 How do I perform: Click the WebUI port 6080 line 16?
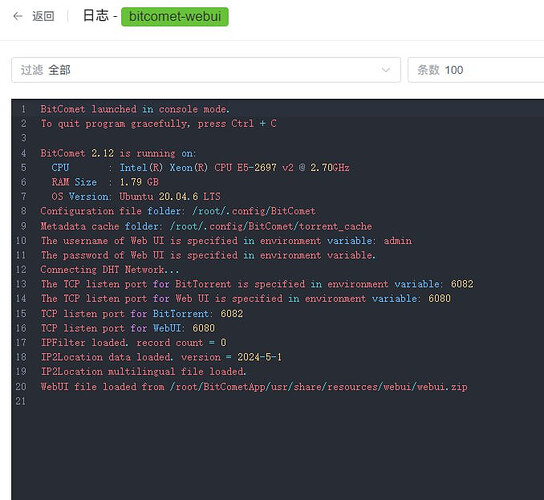[128, 328]
